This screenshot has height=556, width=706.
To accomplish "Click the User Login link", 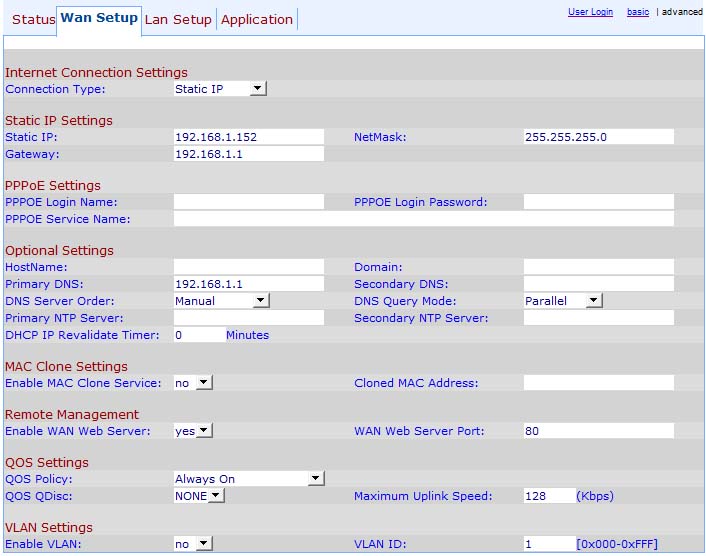I will click(x=590, y=12).
